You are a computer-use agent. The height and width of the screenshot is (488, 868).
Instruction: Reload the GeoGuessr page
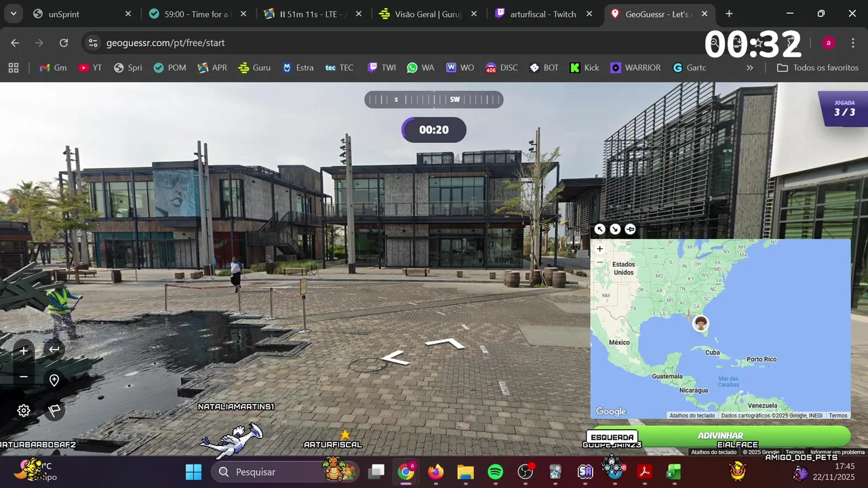(64, 43)
